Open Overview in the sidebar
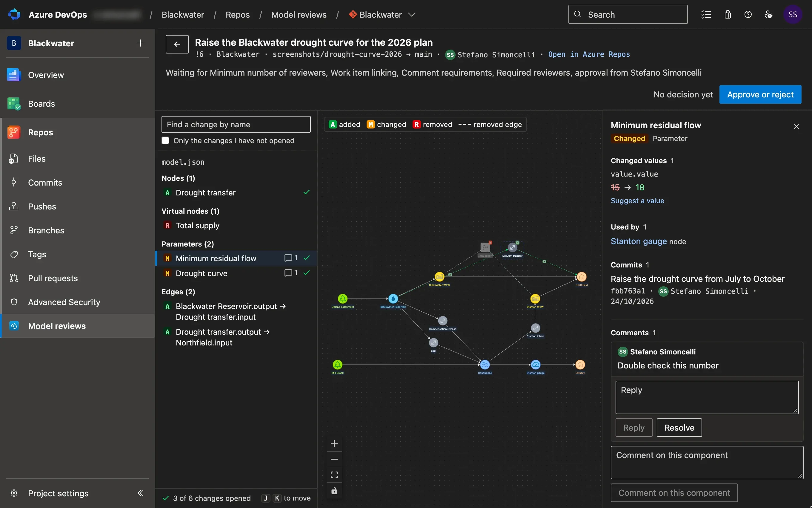Image resolution: width=812 pixels, height=508 pixels. 78,75
